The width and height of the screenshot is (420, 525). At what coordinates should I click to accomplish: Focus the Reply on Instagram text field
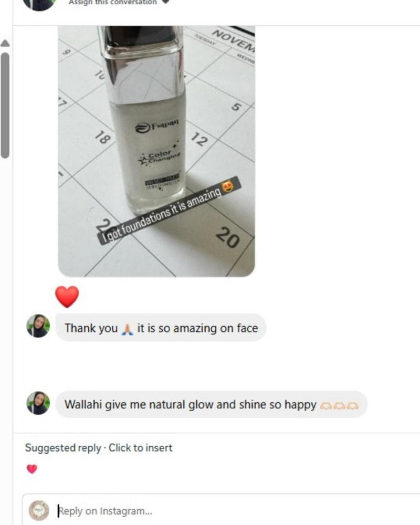235,511
